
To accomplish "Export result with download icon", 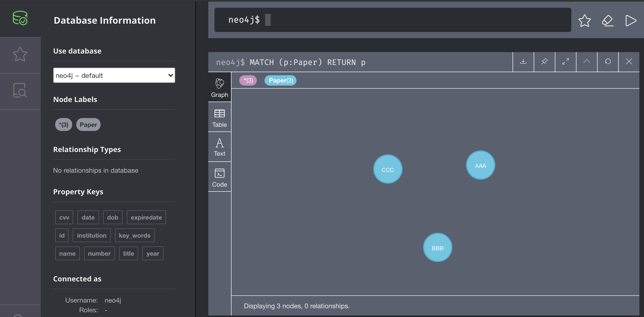I will point(523,62).
